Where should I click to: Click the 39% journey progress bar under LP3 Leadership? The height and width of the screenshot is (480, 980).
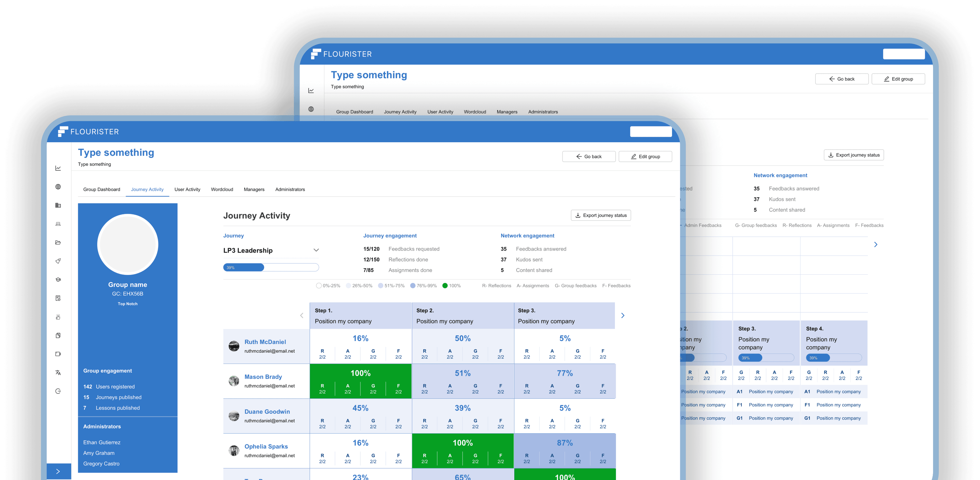271,267
